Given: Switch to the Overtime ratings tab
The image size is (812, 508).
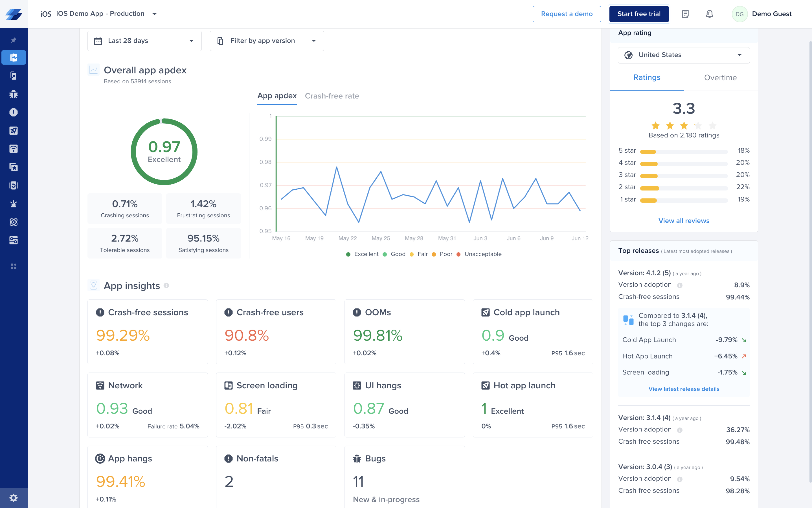Looking at the screenshot, I should tap(720, 78).
